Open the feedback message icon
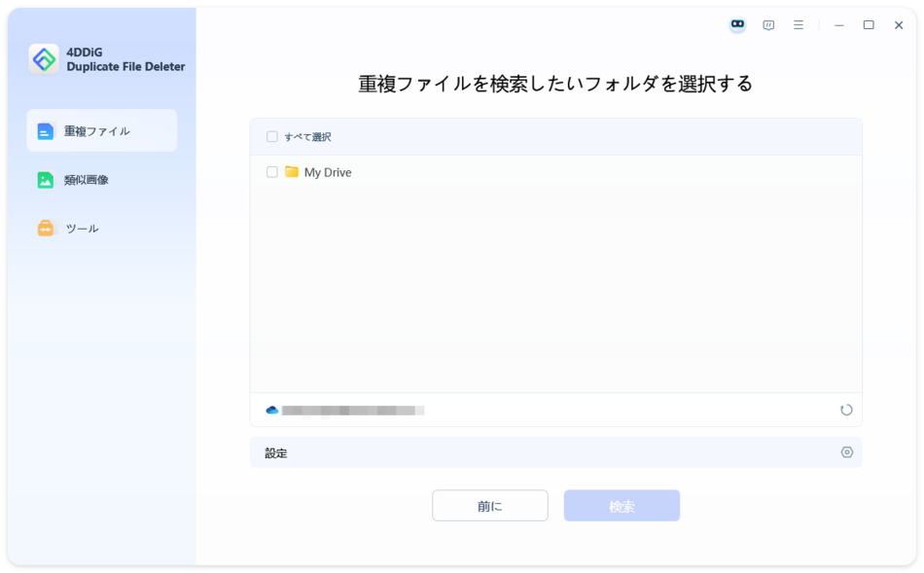This screenshot has height=573, width=924. (768, 24)
